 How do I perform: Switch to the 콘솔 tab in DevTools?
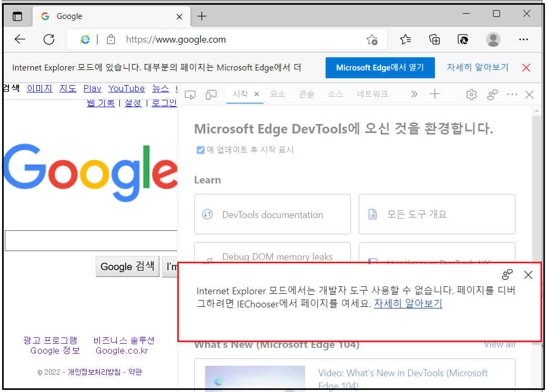click(x=307, y=94)
